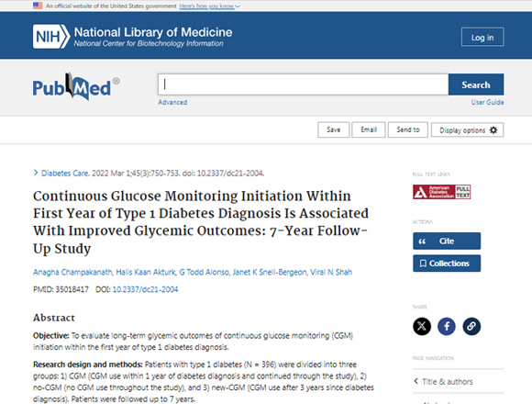Image resolution: width=532 pixels, height=404 pixels.
Task: Focus the PubMed search input field
Action: [x=303, y=84]
